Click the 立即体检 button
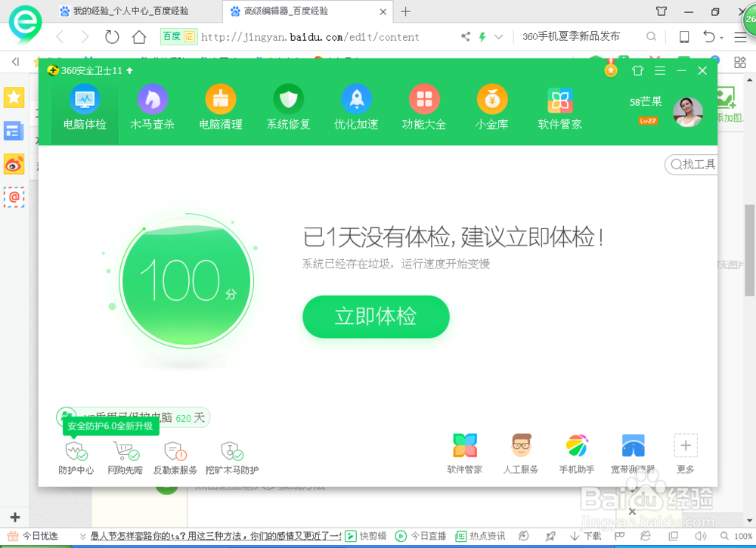This screenshot has height=548, width=756. tap(376, 317)
